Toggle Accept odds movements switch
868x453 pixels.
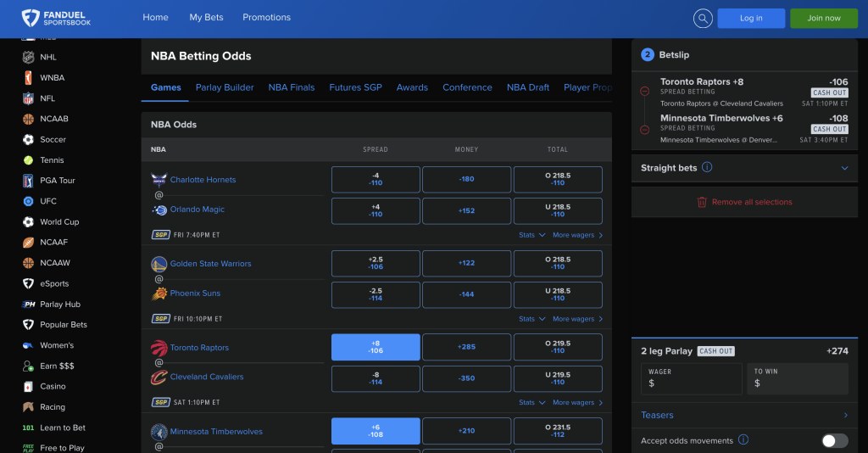coord(835,441)
